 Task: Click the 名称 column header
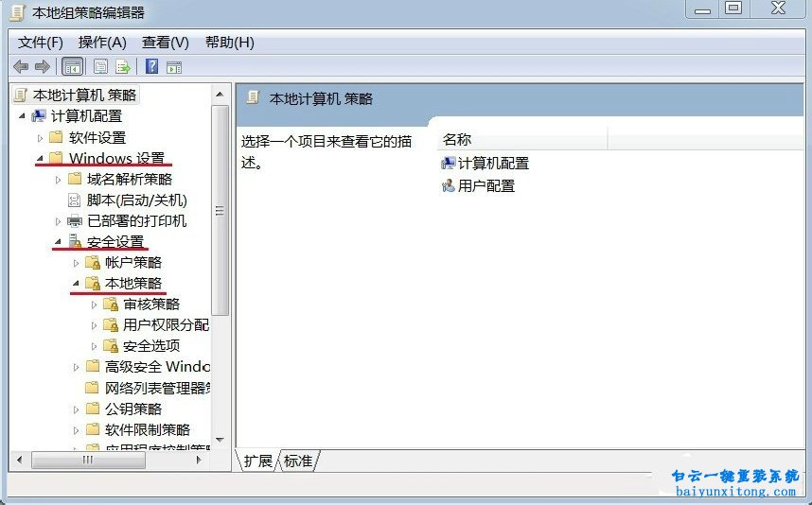tap(522, 139)
